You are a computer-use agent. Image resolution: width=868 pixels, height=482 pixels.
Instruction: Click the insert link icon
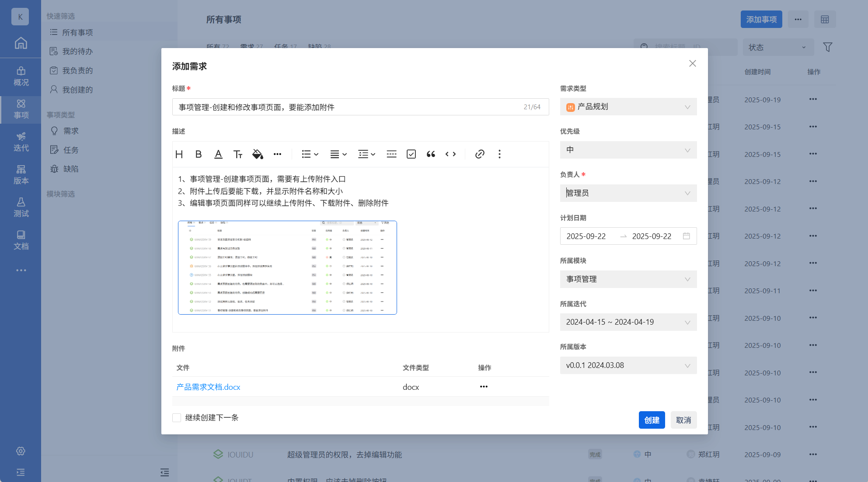pyautogui.click(x=480, y=154)
